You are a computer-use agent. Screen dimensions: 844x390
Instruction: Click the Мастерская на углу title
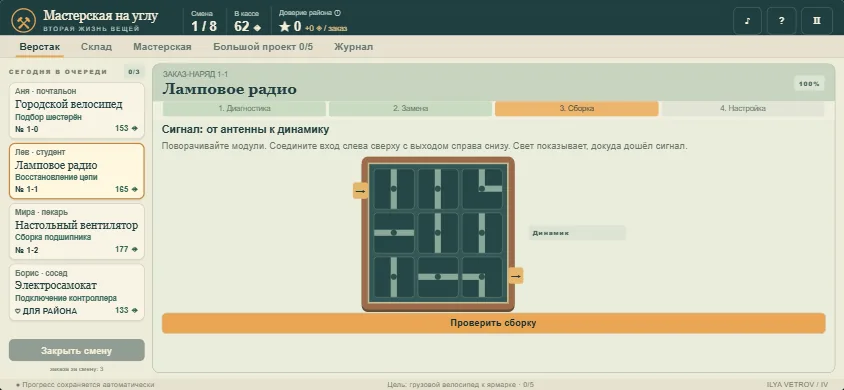100,16
